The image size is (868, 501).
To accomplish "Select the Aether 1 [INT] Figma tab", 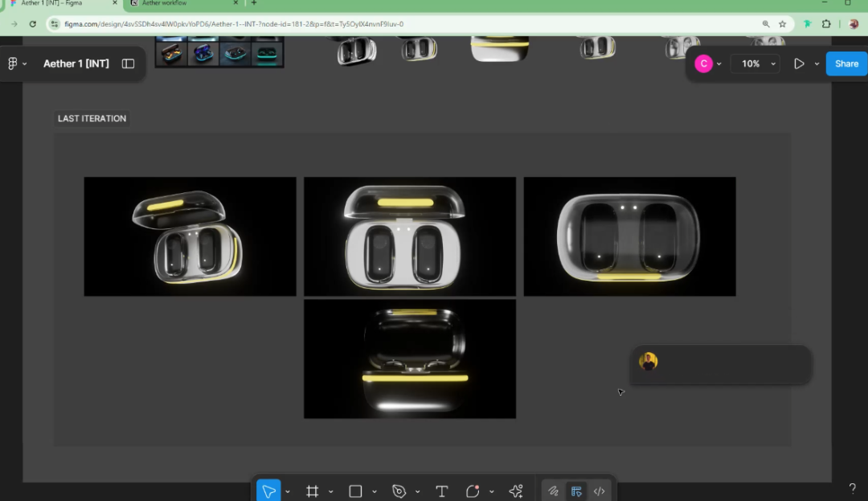I will click(x=52, y=3).
